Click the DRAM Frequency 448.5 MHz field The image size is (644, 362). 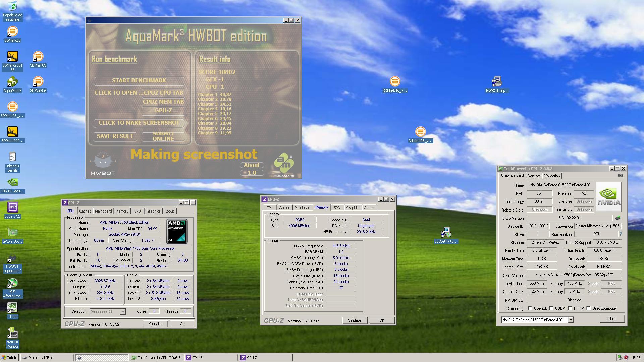(341, 246)
